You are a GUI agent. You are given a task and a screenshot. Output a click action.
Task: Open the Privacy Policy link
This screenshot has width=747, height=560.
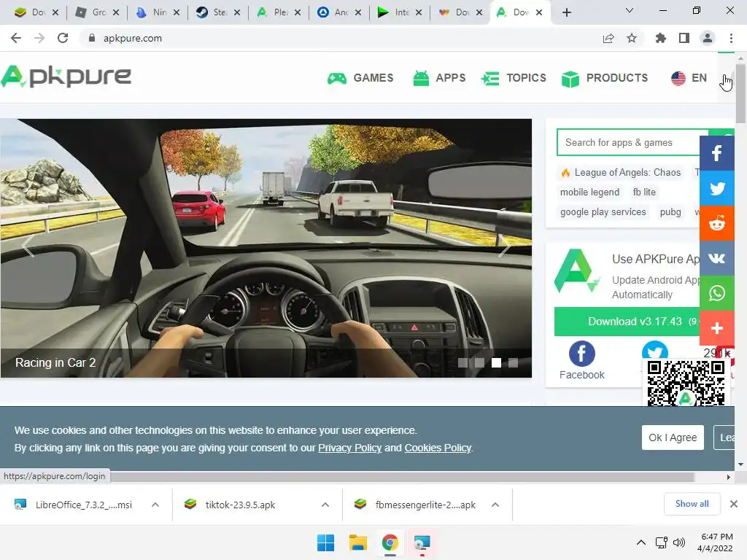pos(349,448)
